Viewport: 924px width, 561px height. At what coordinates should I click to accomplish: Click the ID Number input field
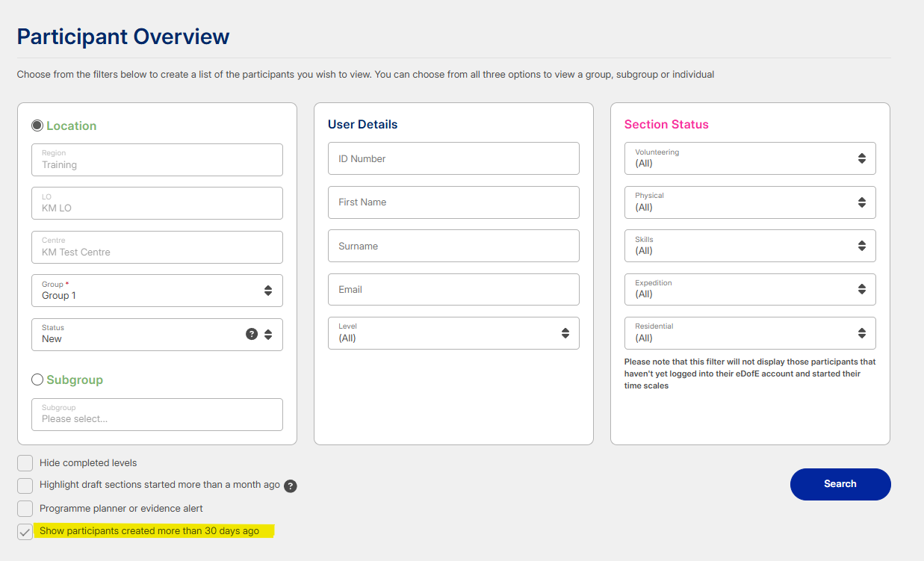[x=453, y=158]
